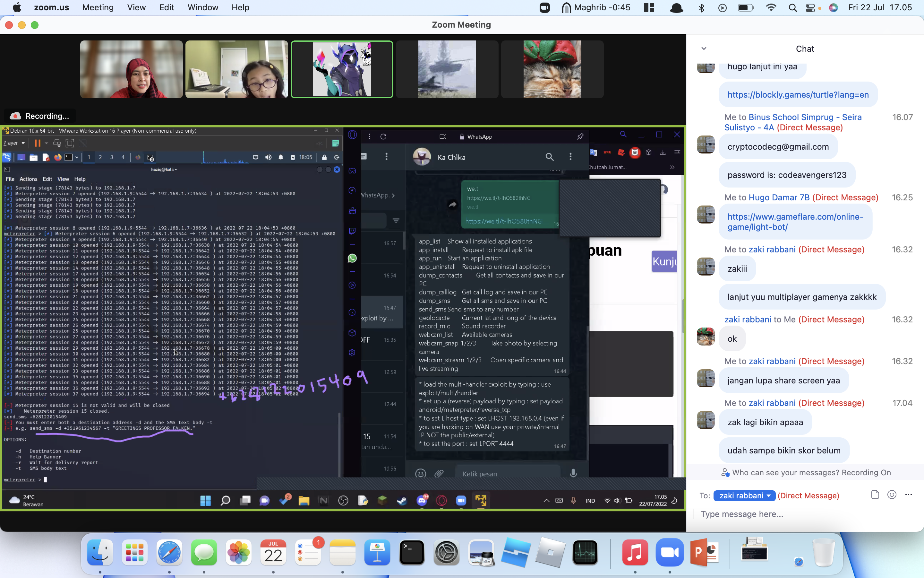Open the gameflare light-bot link

(x=795, y=222)
